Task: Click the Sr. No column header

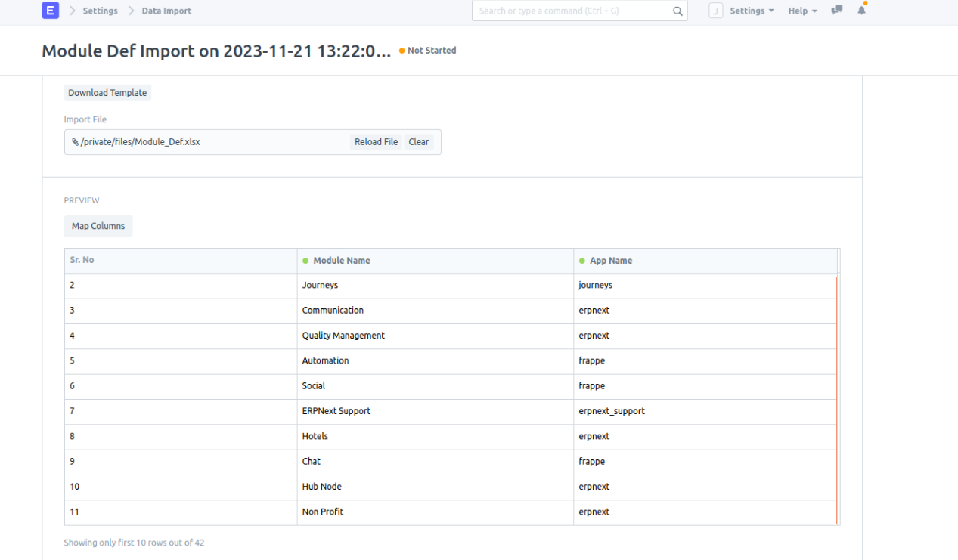Action: 181,260
